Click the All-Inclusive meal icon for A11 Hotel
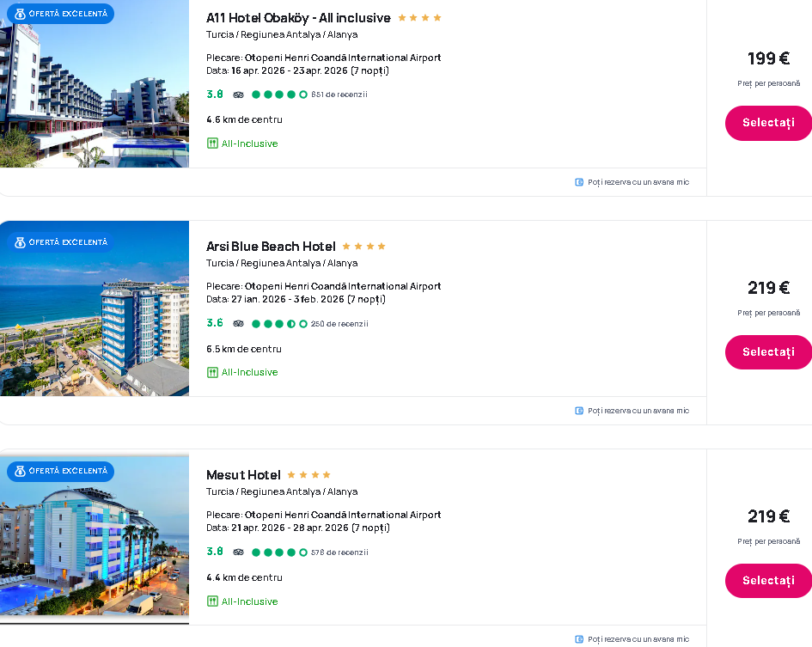The image size is (812, 647). (212, 143)
